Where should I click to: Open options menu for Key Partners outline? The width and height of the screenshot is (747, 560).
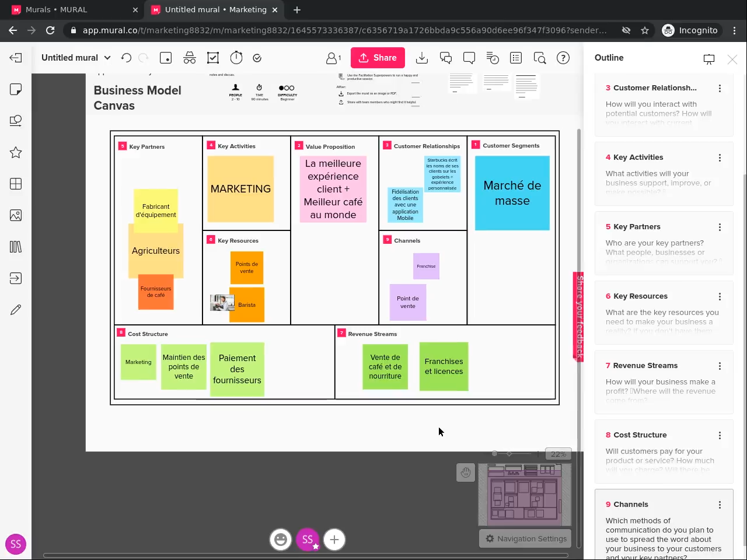click(720, 227)
